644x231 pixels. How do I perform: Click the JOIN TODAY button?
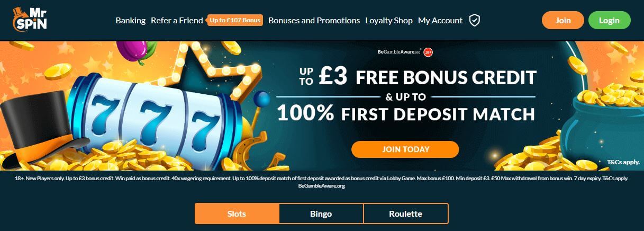(x=405, y=149)
